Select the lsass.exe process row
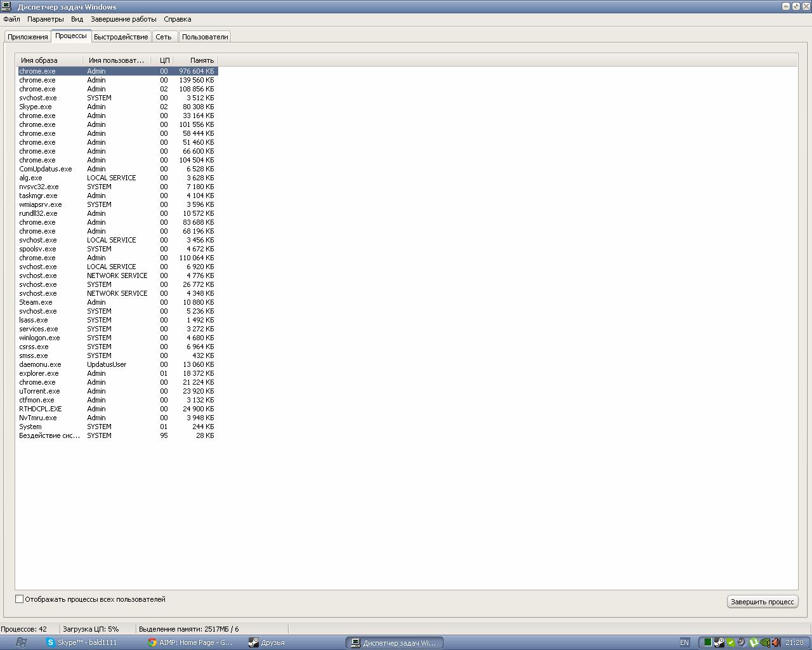This screenshot has height=650, width=812. coord(117,320)
